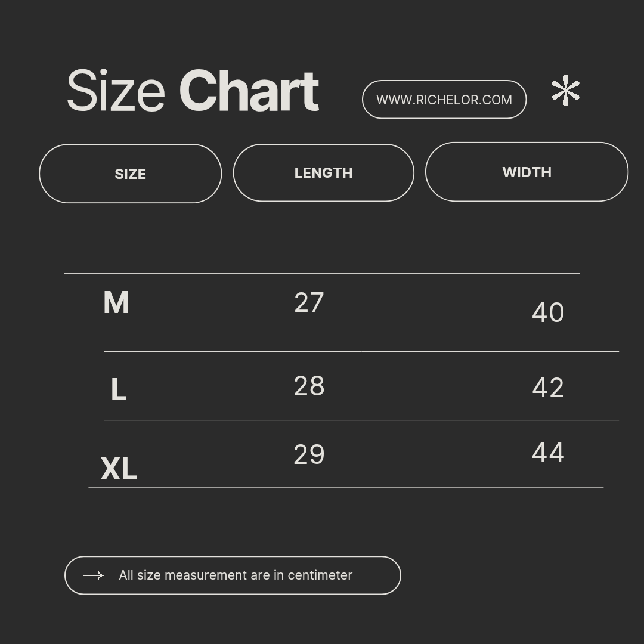644x644 pixels.
Task: Click the width value 44
Action: 547,453
